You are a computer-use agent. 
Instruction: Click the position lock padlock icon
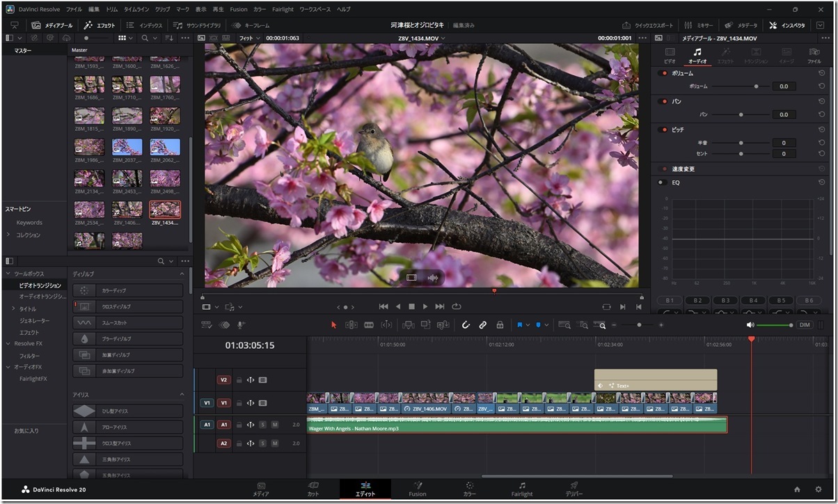click(500, 325)
